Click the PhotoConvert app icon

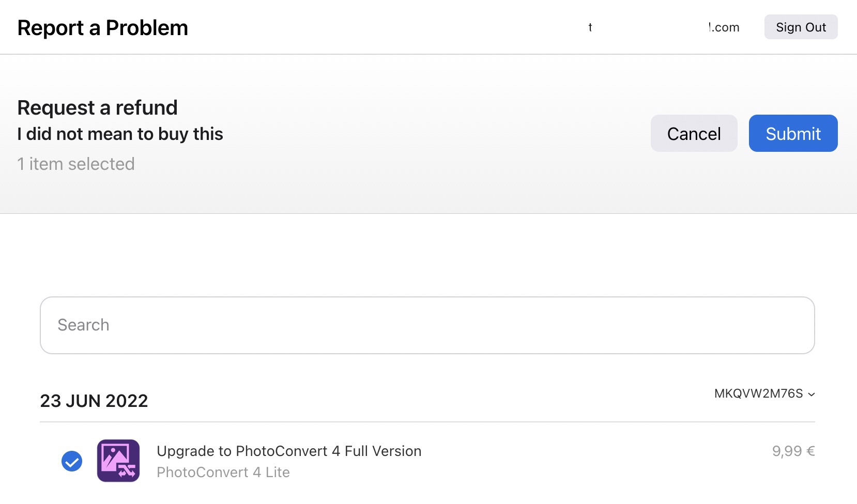tap(118, 461)
